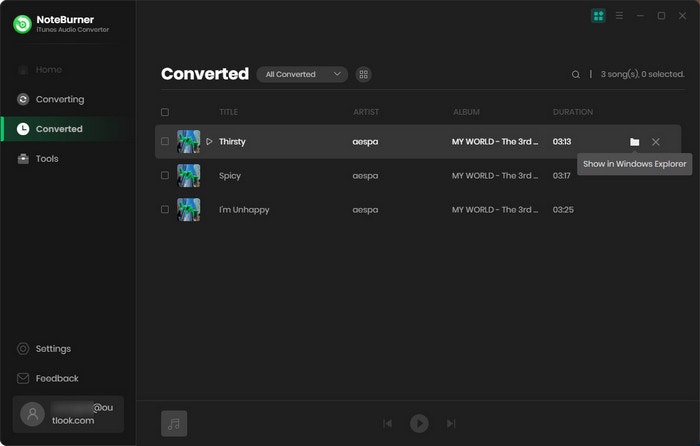This screenshot has width=700, height=446.
Task: Click the Converting refresh icon
Action: click(x=23, y=99)
